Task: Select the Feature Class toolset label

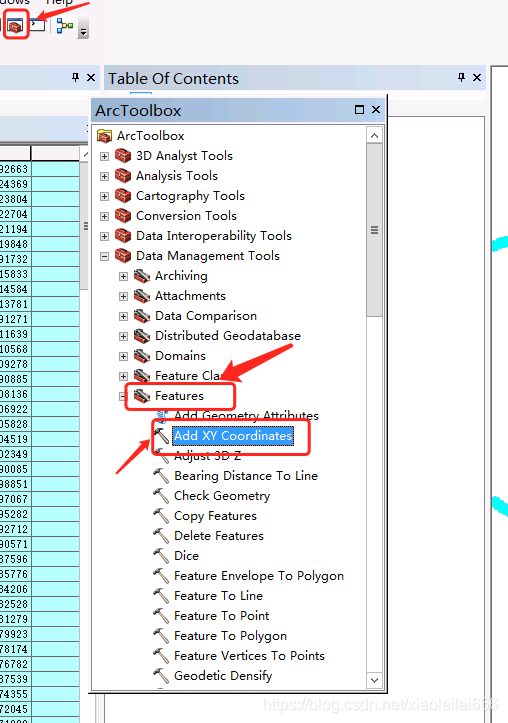Action: [x=188, y=376]
